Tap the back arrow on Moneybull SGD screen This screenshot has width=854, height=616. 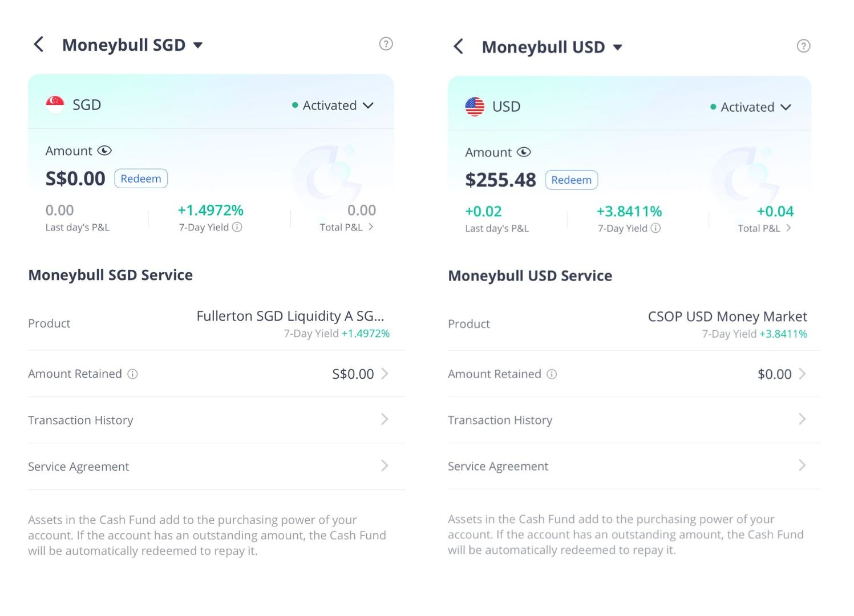tap(38, 44)
